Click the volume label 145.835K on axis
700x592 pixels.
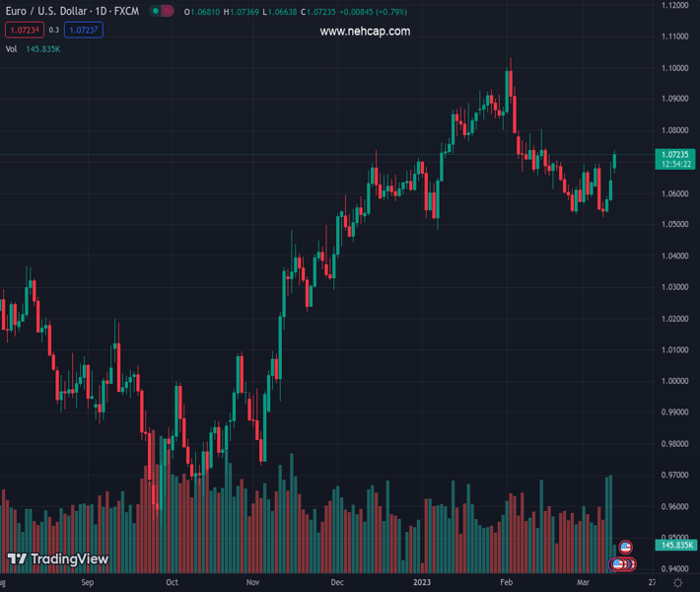675,545
